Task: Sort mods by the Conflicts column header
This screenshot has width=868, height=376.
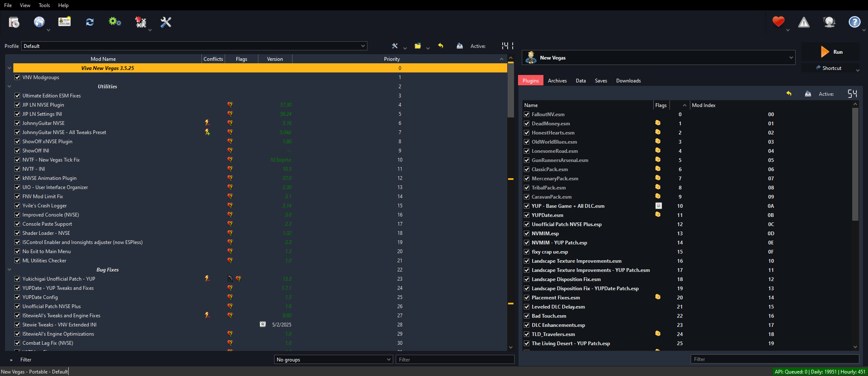Action: (x=213, y=59)
